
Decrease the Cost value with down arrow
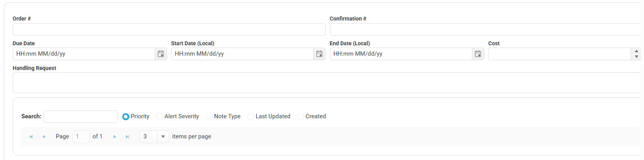click(636, 57)
